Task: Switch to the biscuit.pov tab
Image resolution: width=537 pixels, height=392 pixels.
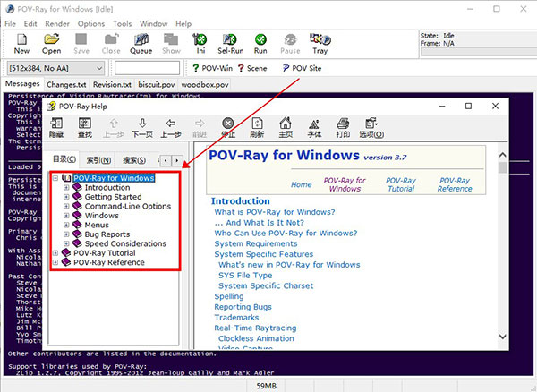Action: [x=156, y=84]
